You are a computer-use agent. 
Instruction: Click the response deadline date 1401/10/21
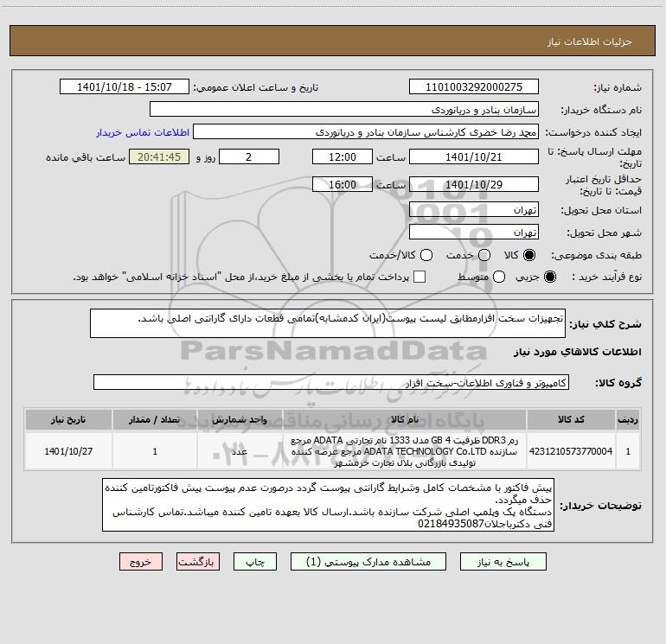[x=474, y=156]
